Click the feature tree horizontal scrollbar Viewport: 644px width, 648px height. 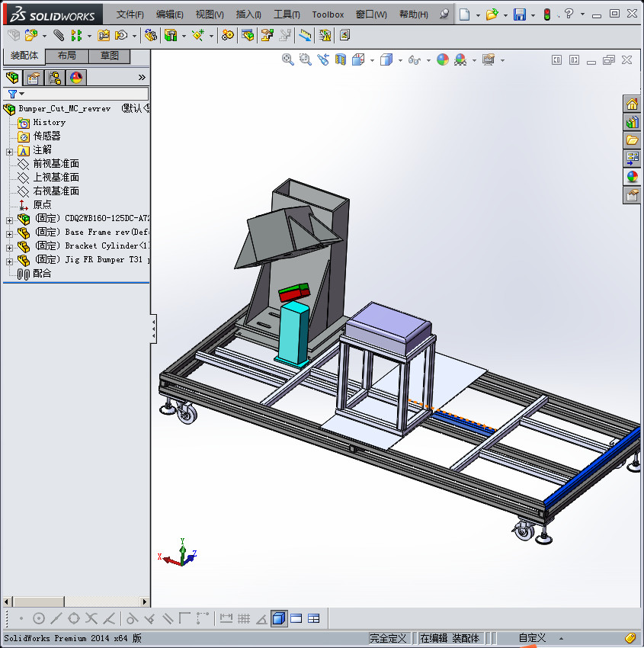38,601
